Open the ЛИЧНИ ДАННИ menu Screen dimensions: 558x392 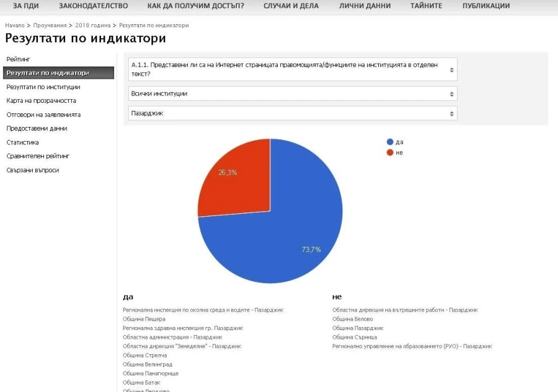point(365,6)
